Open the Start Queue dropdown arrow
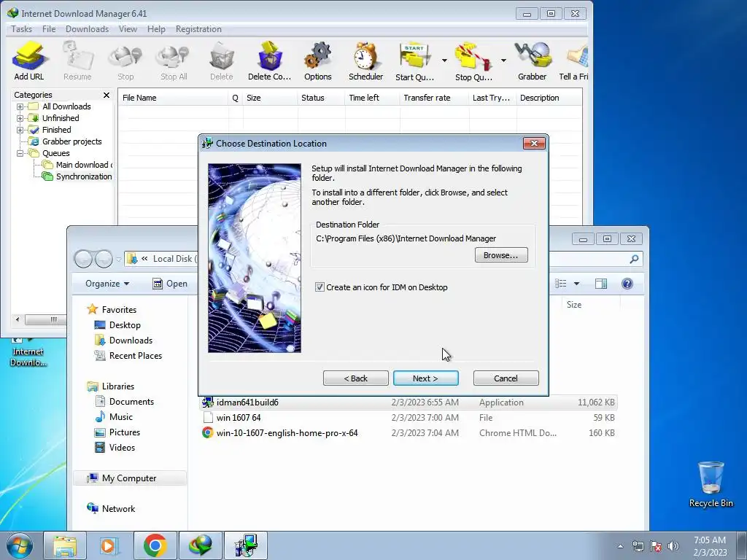The height and width of the screenshot is (560, 747). 444,61
